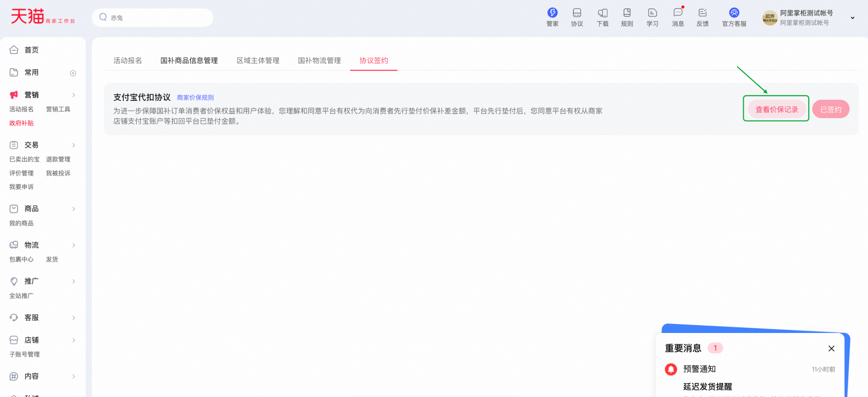868x397 pixels.
Task: Click the 查看价保记录 button
Action: [x=776, y=109]
